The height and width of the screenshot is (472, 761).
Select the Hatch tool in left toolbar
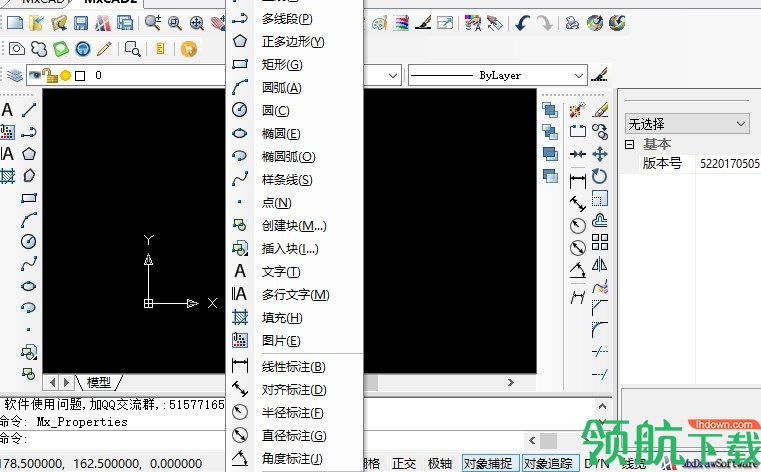click(7, 175)
